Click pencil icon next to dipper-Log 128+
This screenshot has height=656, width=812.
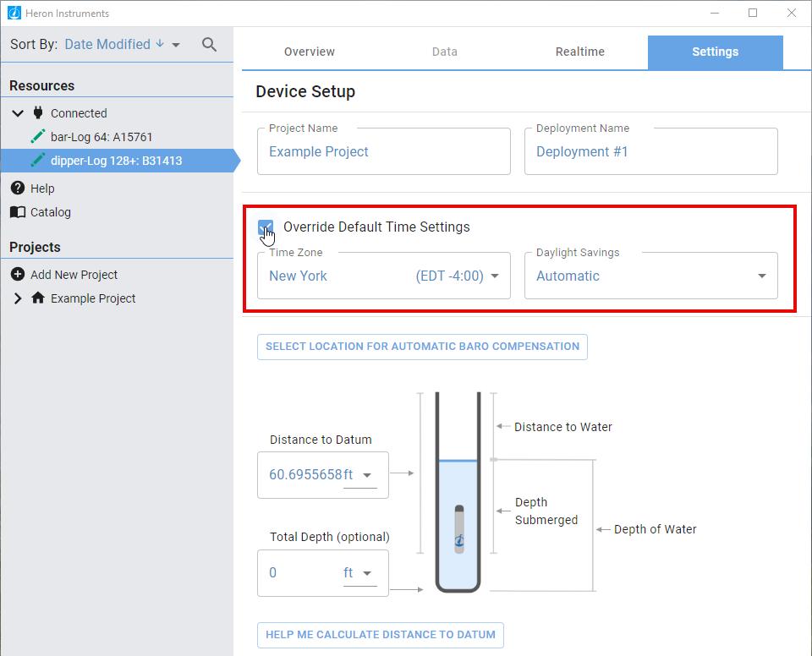pyautogui.click(x=38, y=160)
